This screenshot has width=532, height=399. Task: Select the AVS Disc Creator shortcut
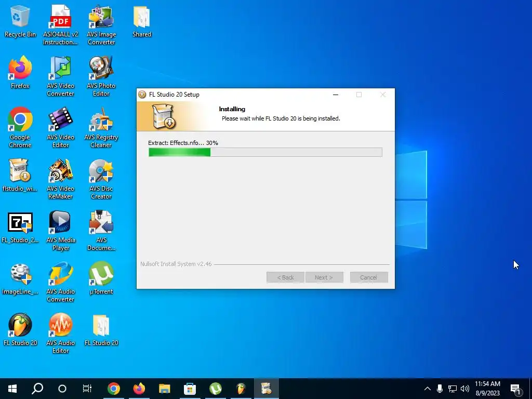[101, 179]
